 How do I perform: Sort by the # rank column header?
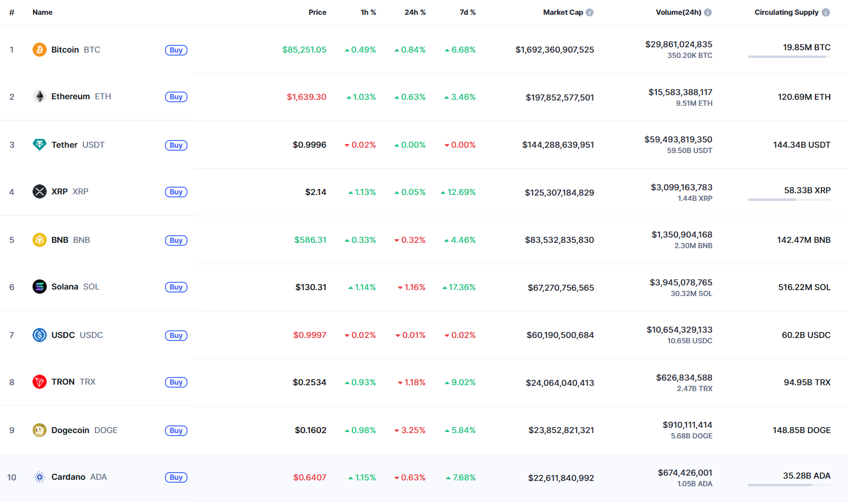click(12, 12)
